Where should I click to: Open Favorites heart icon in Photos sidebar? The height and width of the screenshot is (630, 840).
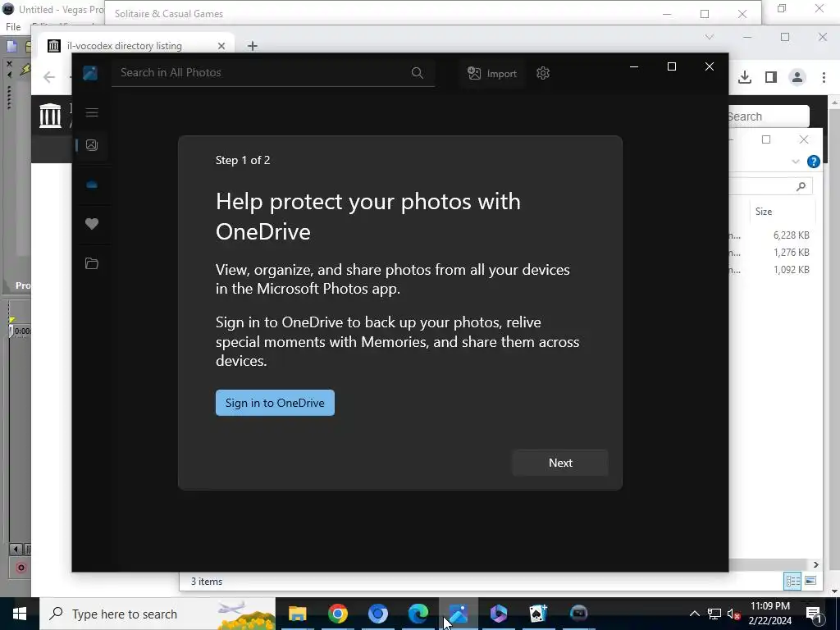click(x=92, y=224)
